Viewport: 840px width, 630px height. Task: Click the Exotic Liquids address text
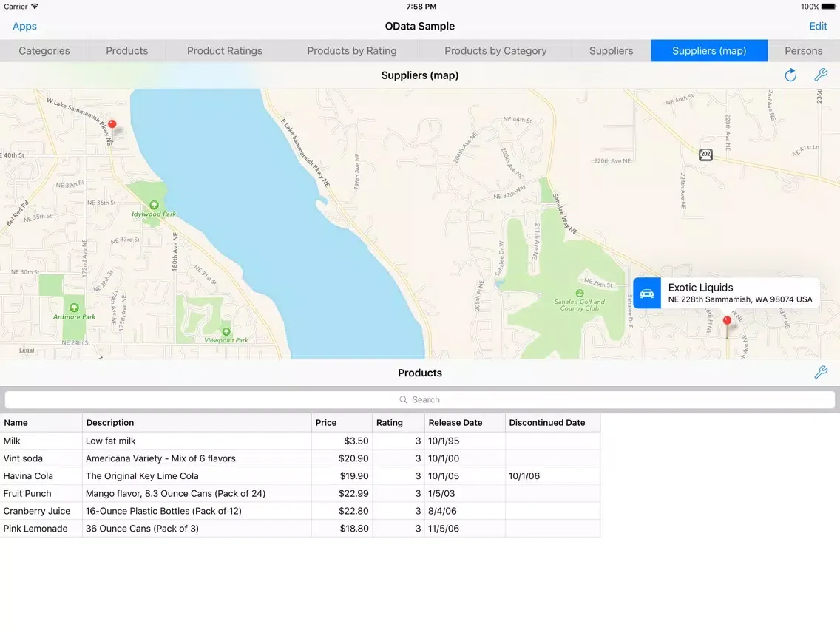pos(740,299)
